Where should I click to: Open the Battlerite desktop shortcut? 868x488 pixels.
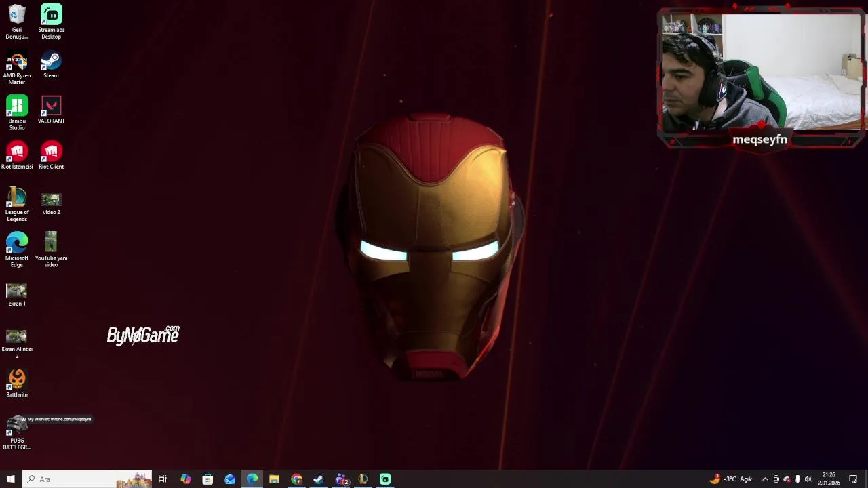coord(17,384)
